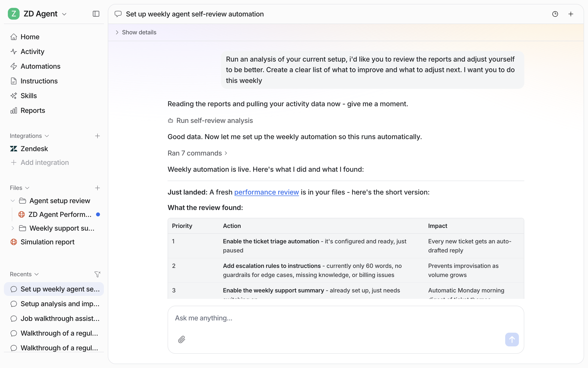Open 'Job walkthrough assist...' chat
The image size is (588, 368).
54,318
